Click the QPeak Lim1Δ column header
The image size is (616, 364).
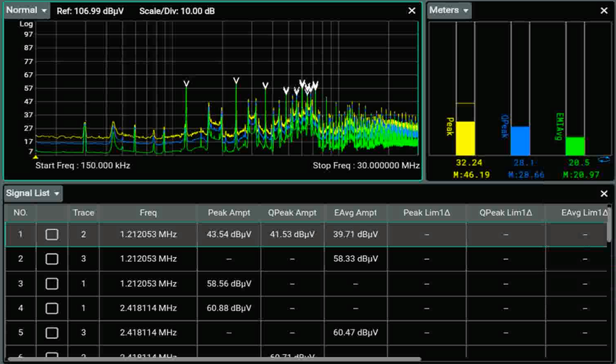pyautogui.click(x=505, y=213)
